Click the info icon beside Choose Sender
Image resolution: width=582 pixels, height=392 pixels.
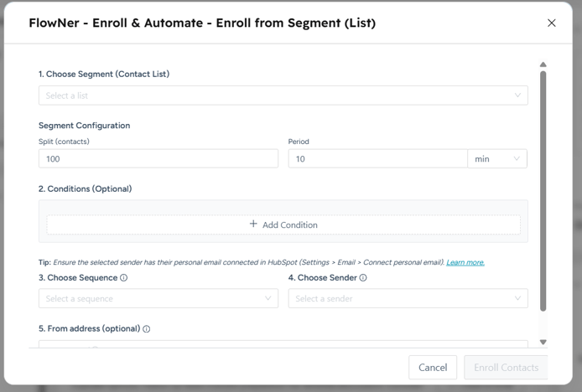click(363, 278)
